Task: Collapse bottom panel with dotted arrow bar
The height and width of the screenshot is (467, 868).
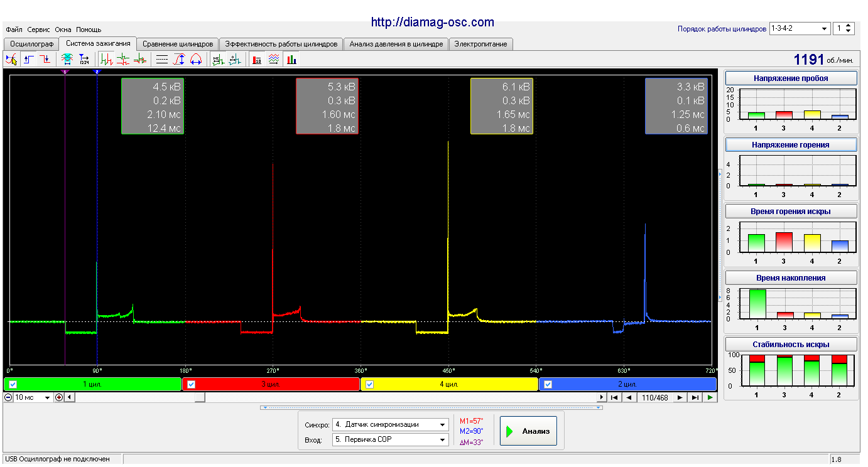Action: [431, 407]
